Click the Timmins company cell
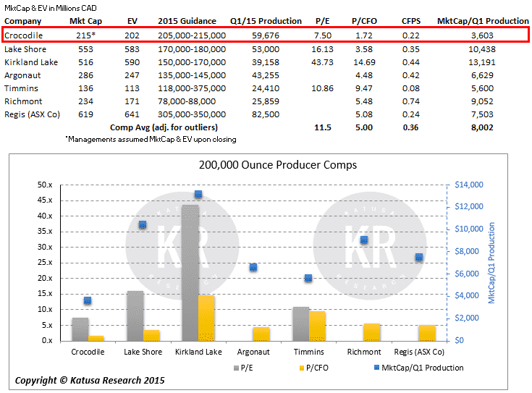 [x=21, y=88]
